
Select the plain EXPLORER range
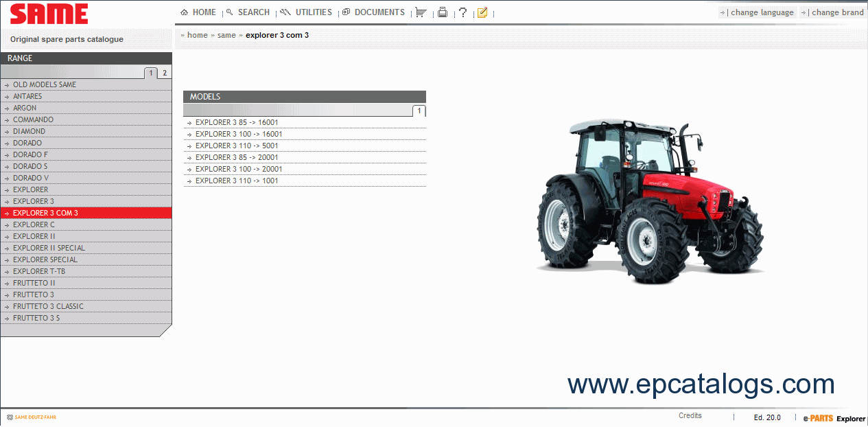point(86,189)
